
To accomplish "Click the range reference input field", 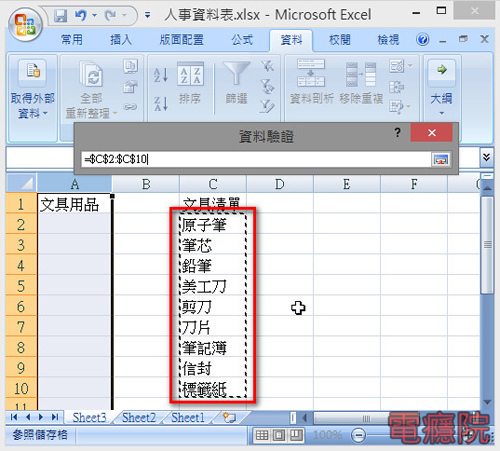I will [256, 159].
